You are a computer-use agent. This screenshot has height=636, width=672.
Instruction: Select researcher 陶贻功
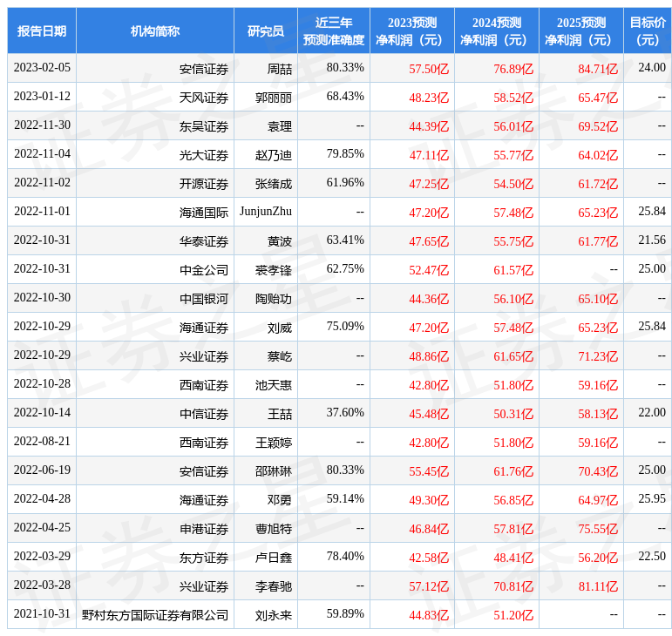274,299
